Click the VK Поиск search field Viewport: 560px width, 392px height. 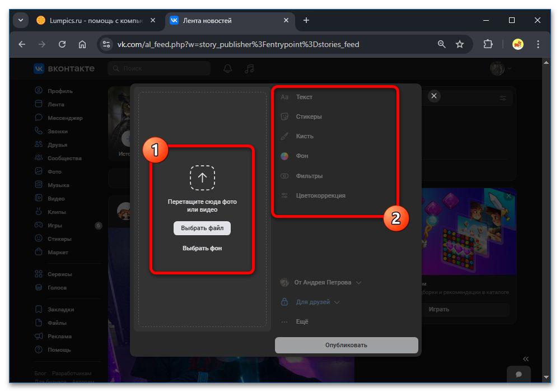pos(159,68)
